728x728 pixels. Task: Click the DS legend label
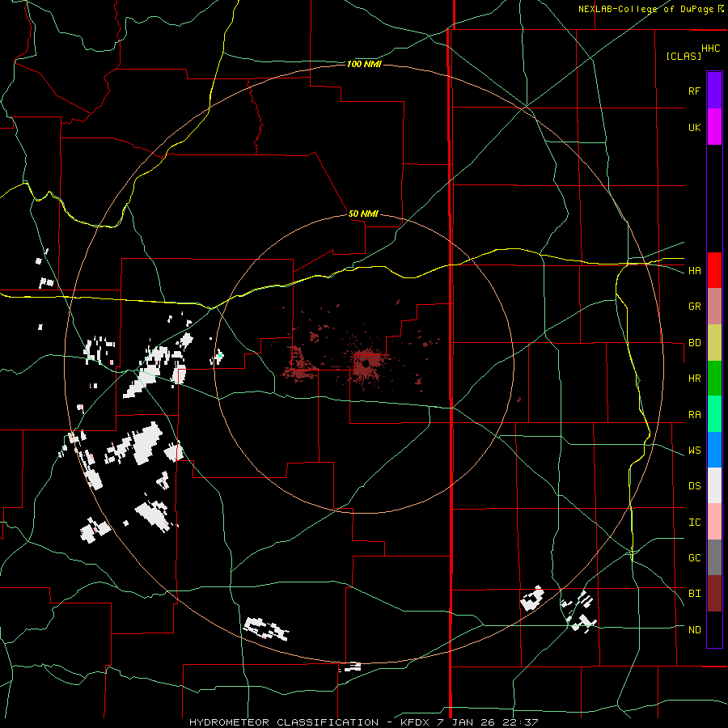694,486
